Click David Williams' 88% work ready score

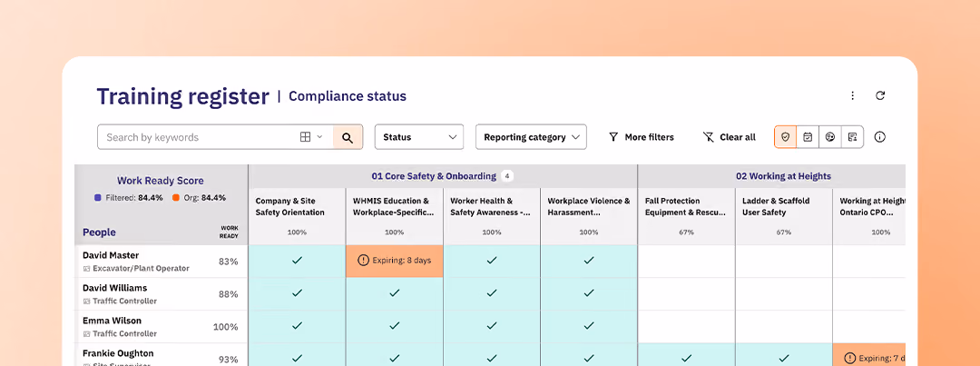228,294
